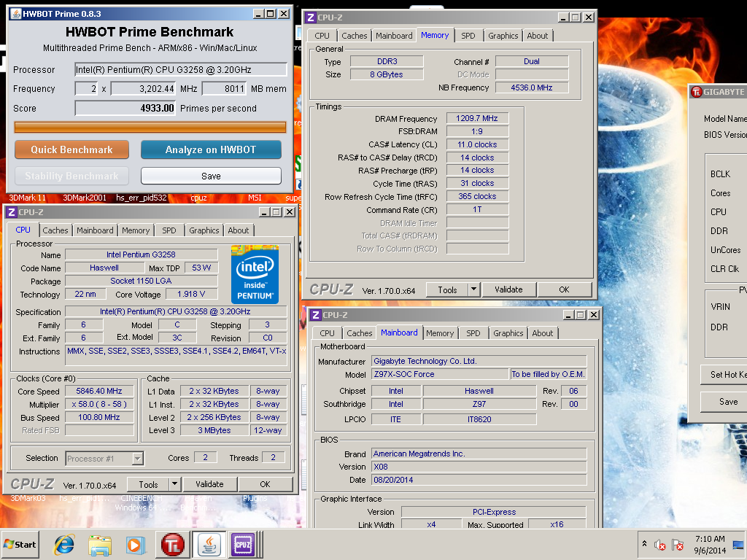Open SPD tab in Memory window
This screenshot has height=560, width=747.
coord(468,36)
